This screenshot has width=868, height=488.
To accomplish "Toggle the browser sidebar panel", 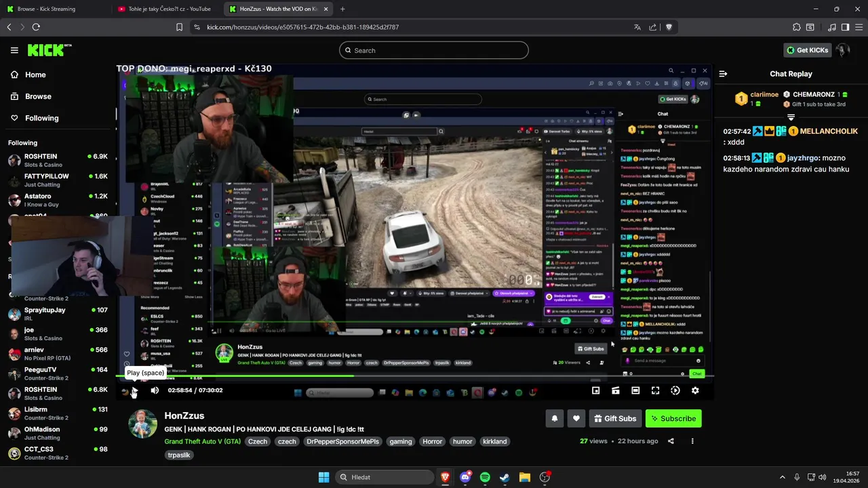I will coord(845,27).
